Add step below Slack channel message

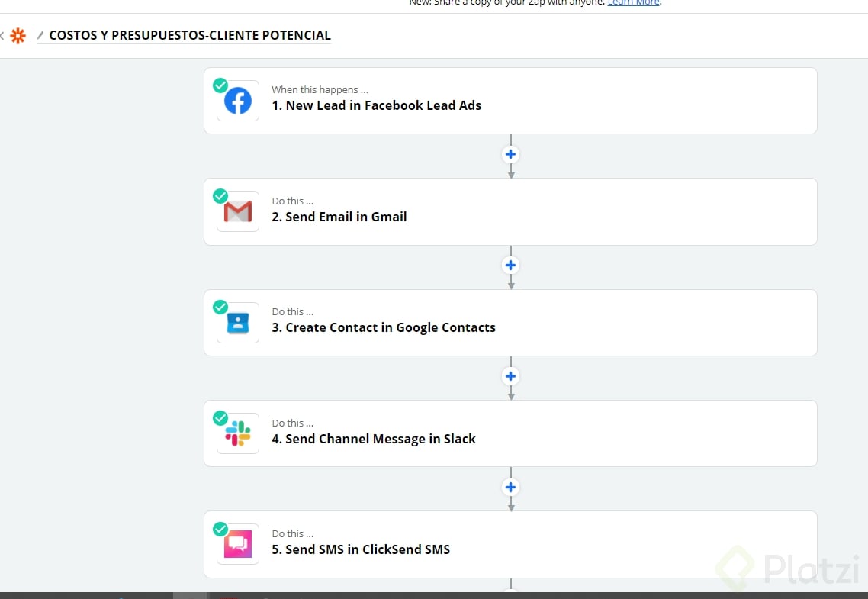tap(511, 487)
